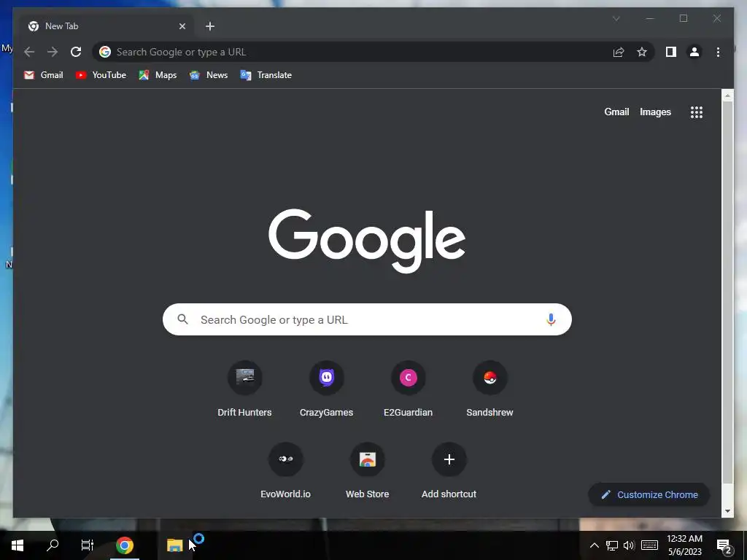Open network status in the system tray

[612, 545]
